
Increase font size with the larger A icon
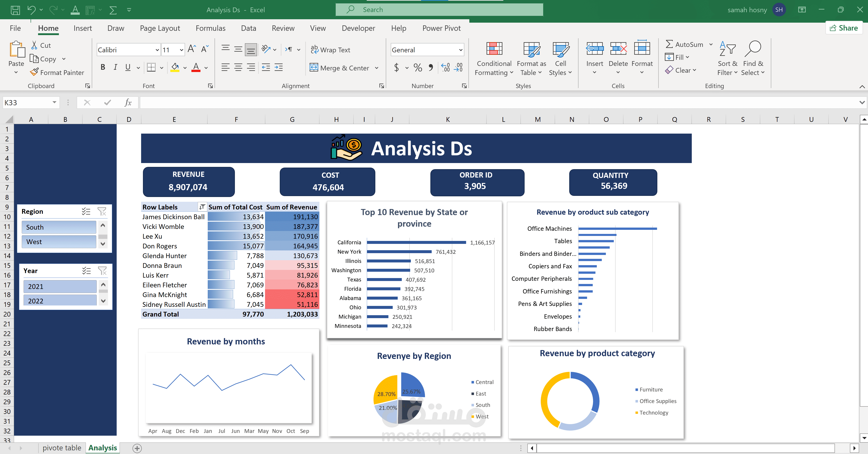[x=192, y=49]
